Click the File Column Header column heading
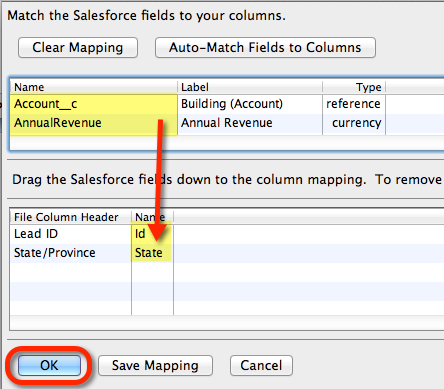444x389 pixels. (x=71, y=217)
